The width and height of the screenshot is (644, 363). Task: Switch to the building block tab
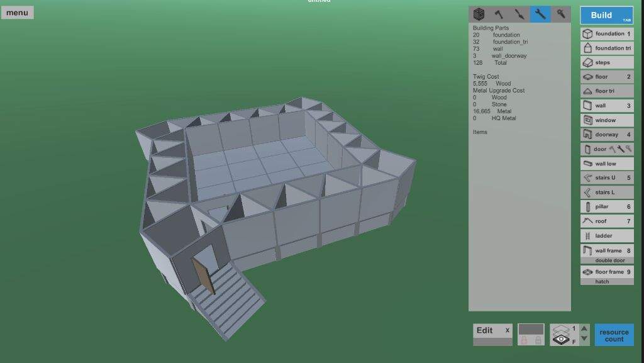point(479,14)
